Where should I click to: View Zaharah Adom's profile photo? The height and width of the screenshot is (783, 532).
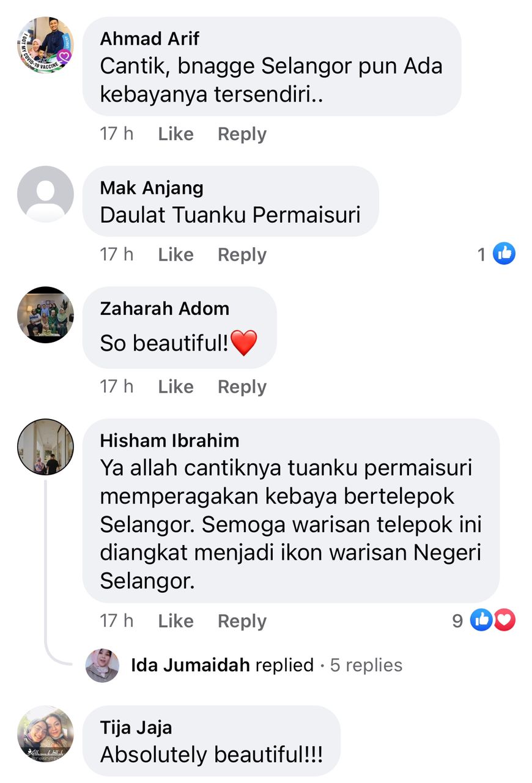coord(45,314)
